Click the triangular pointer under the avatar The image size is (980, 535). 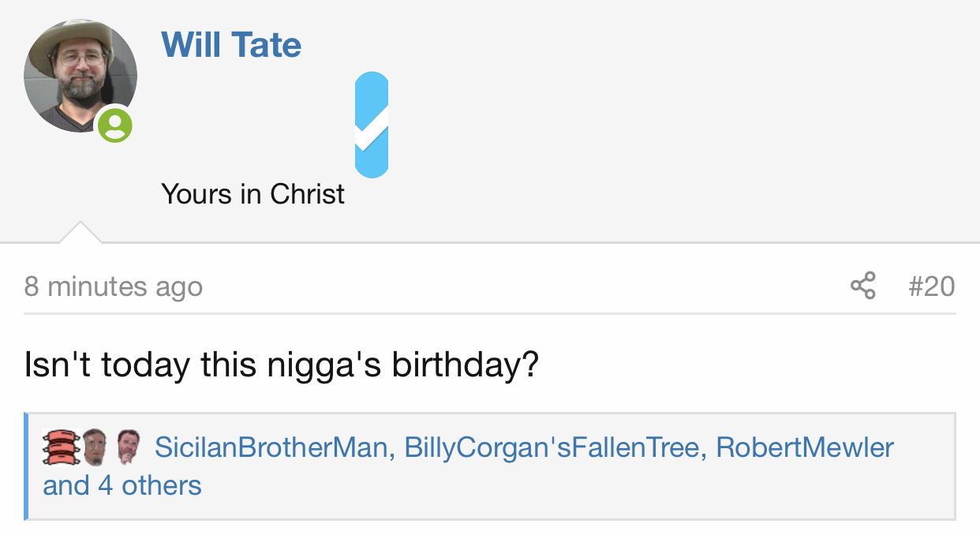coord(80,233)
